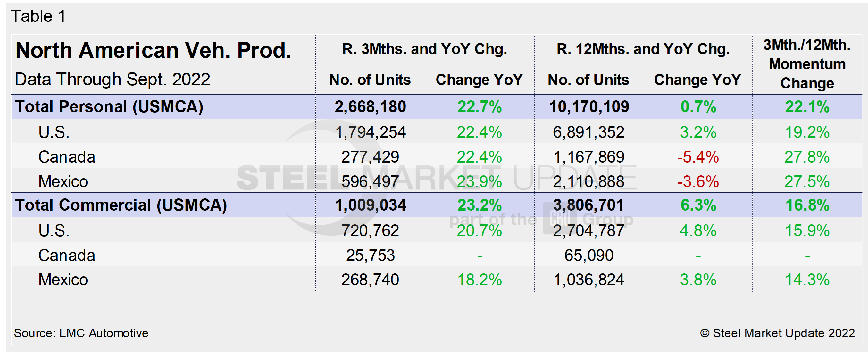Image resolution: width=868 pixels, height=352 pixels.
Task: Select the R. 12Mths. and YoY Chg. header
Action: [x=643, y=49]
